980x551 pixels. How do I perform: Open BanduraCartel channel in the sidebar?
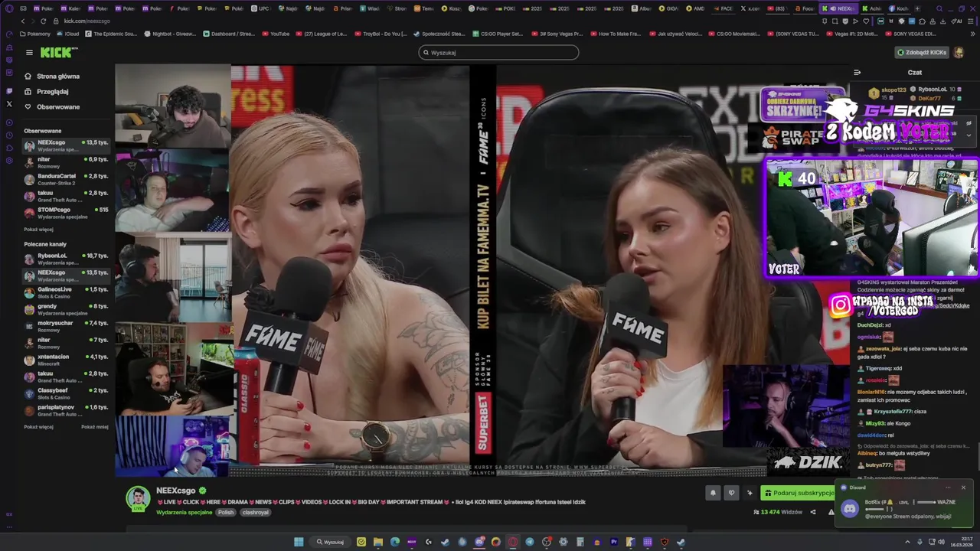click(x=66, y=179)
